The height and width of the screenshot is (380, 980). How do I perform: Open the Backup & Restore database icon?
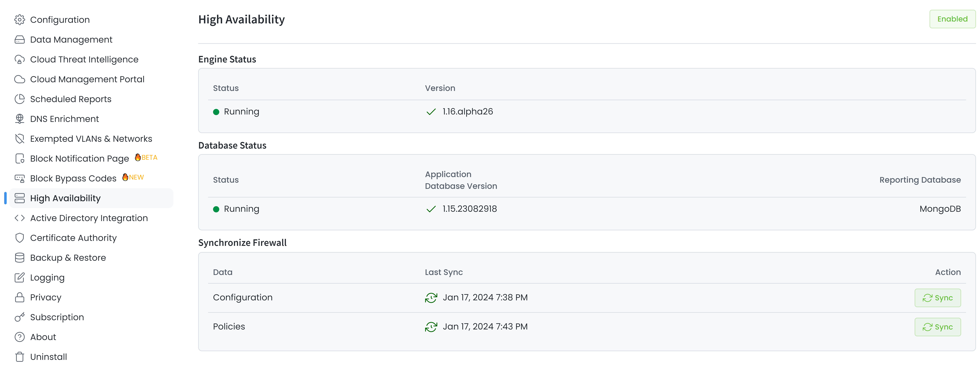pyautogui.click(x=20, y=257)
